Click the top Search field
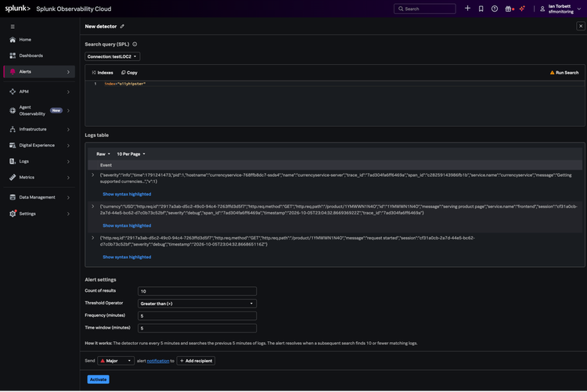Viewport: 587px width, 392px height. pyautogui.click(x=424, y=9)
